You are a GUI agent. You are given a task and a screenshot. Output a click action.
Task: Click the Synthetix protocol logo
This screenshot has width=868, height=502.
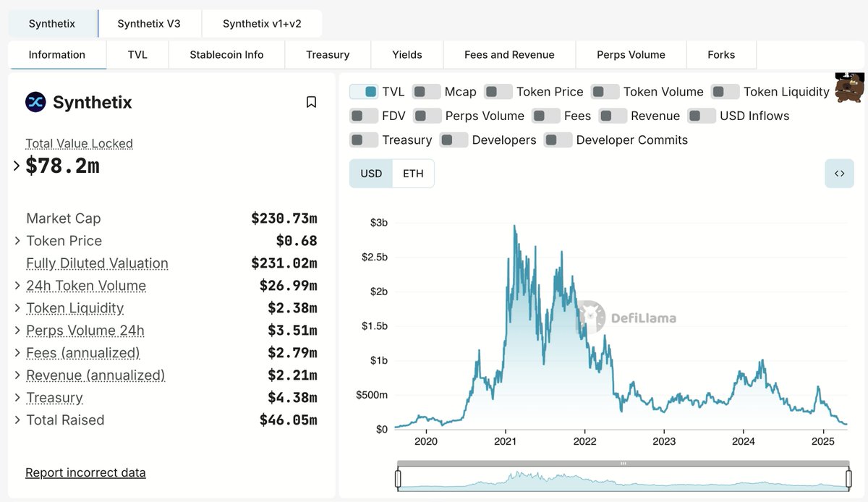coord(35,102)
